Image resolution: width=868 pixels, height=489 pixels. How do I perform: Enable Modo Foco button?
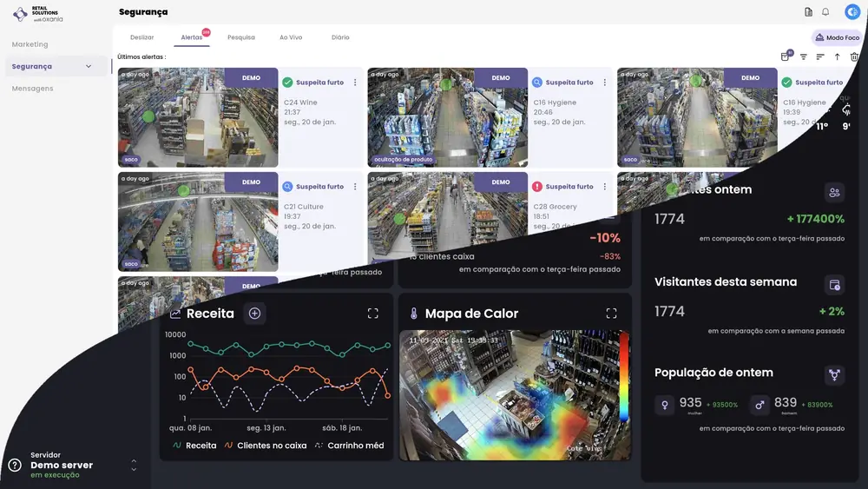[837, 37]
